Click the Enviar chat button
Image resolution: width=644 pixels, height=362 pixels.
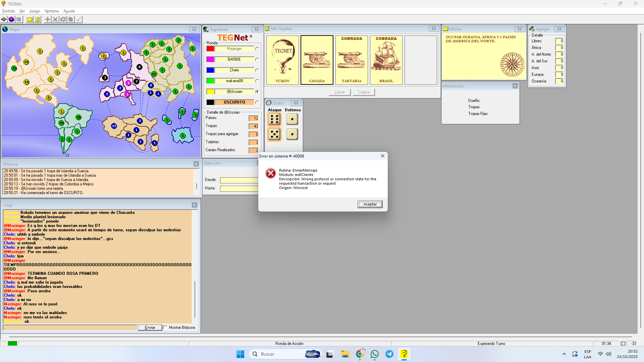click(x=150, y=328)
